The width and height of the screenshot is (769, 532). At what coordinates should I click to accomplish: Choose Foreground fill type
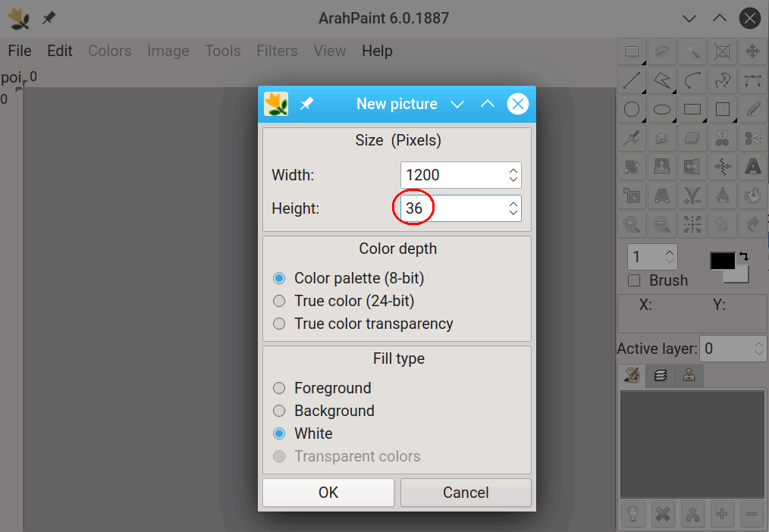[x=280, y=388]
